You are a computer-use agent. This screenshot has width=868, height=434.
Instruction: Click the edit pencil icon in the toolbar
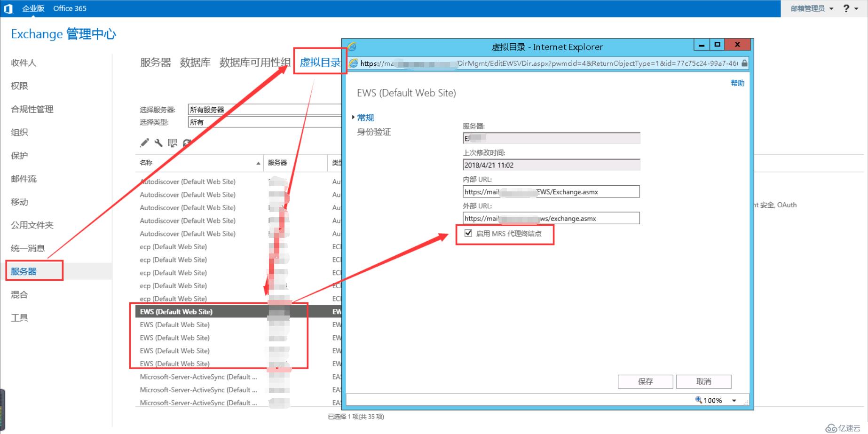(x=144, y=142)
